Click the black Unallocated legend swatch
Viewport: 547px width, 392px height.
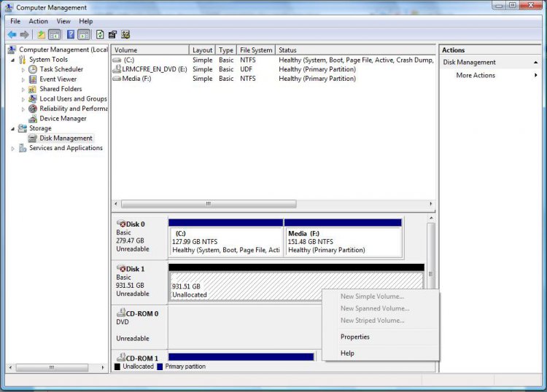coord(117,366)
